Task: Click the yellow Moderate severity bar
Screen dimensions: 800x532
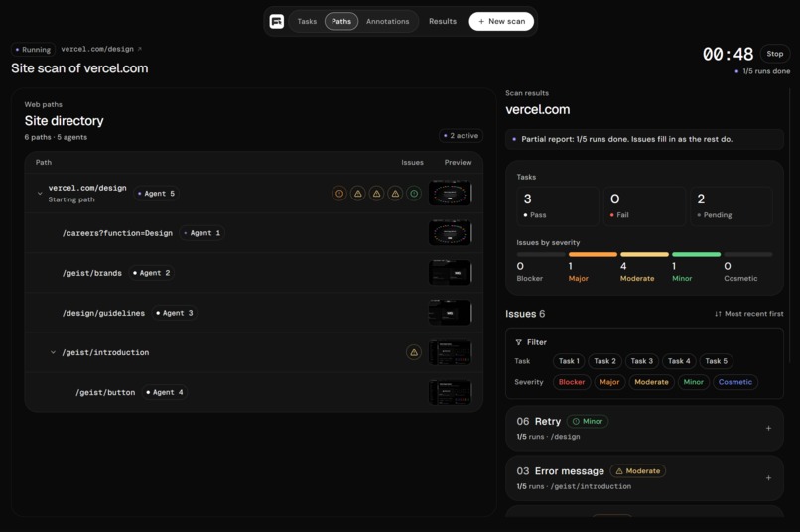Action: click(x=644, y=254)
